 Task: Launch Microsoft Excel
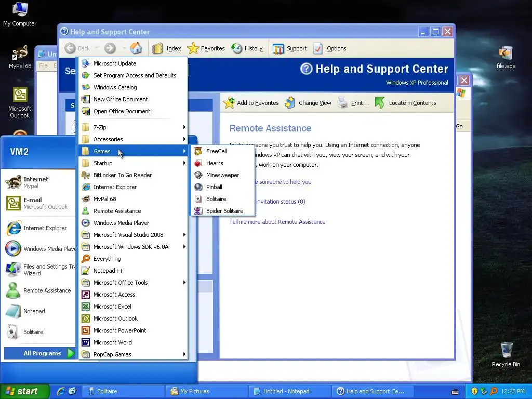tap(134, 307)
